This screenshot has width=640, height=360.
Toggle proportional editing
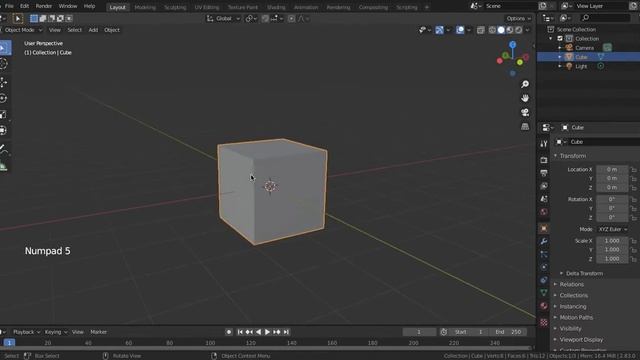291,18
